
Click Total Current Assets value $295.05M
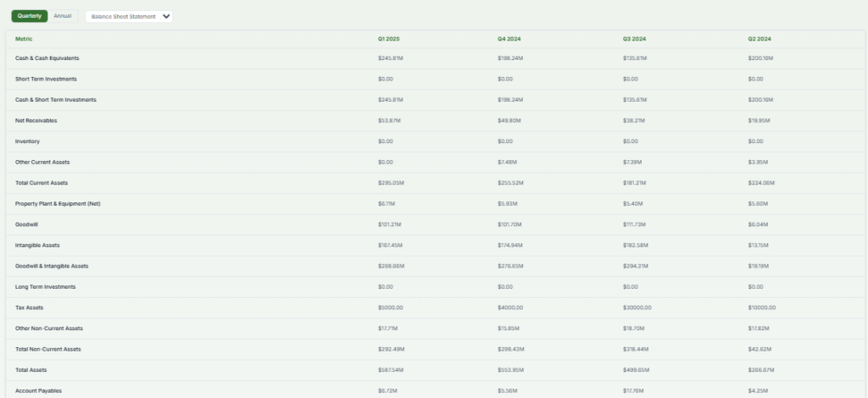391,183
